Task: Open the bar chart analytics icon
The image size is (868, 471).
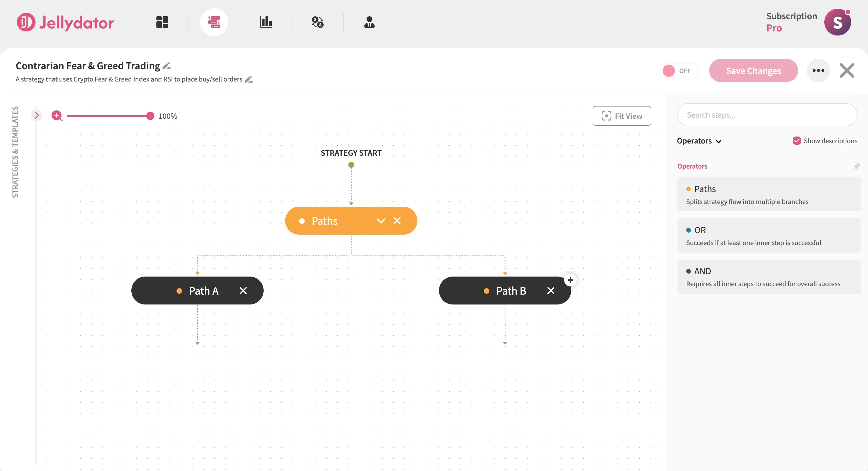Action: tap(266, 22)
